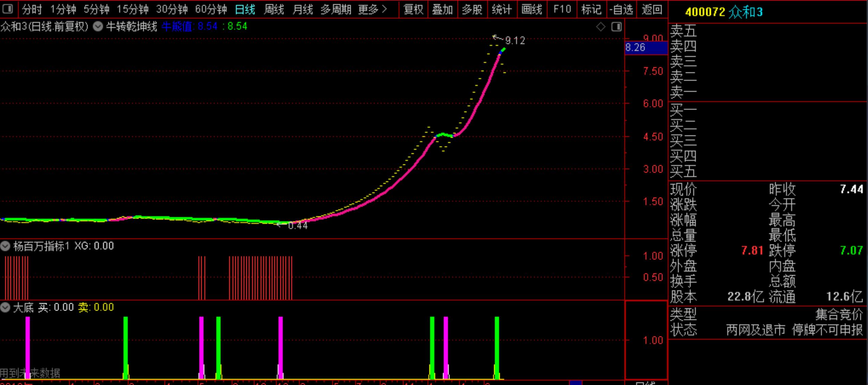Image resolution: width=868 pixels, height=385 pixels.
Task: Select the 周线 weekly period tab
Action: coord(274,9)
